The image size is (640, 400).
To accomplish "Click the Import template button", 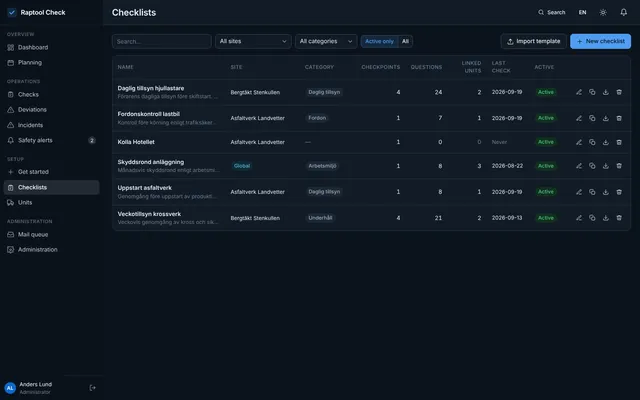I will click(533, 41).
